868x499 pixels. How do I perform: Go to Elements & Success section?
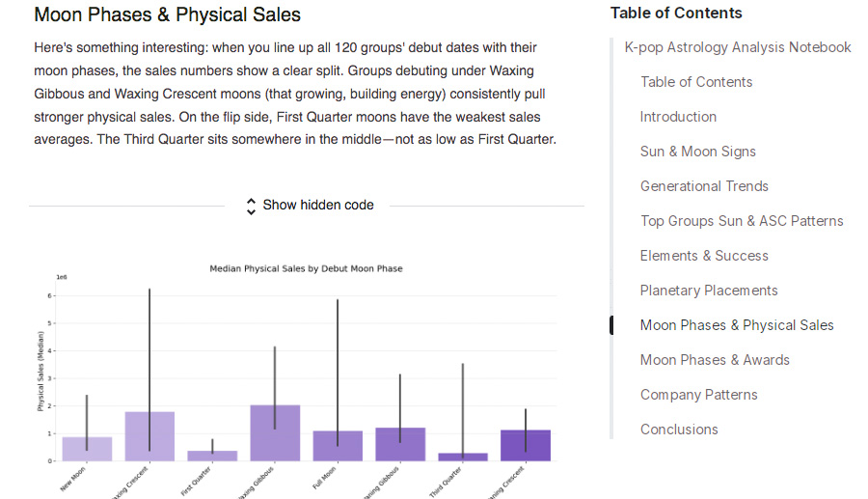704,256
